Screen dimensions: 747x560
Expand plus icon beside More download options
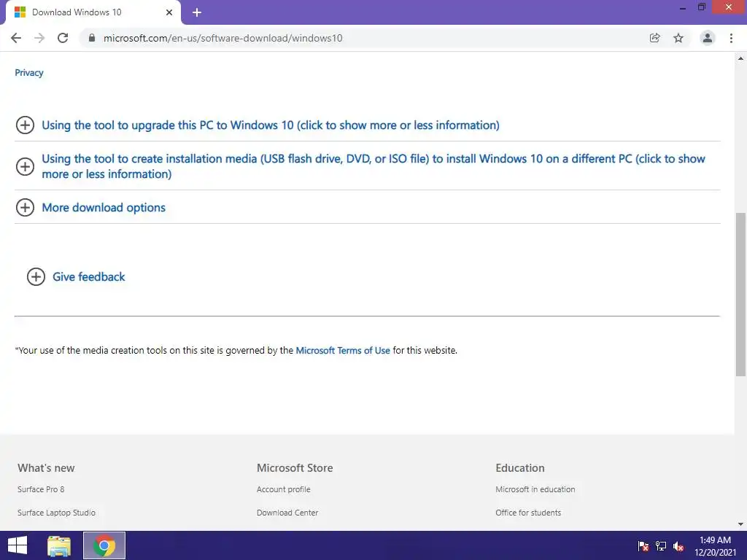(x=26, y=207)
